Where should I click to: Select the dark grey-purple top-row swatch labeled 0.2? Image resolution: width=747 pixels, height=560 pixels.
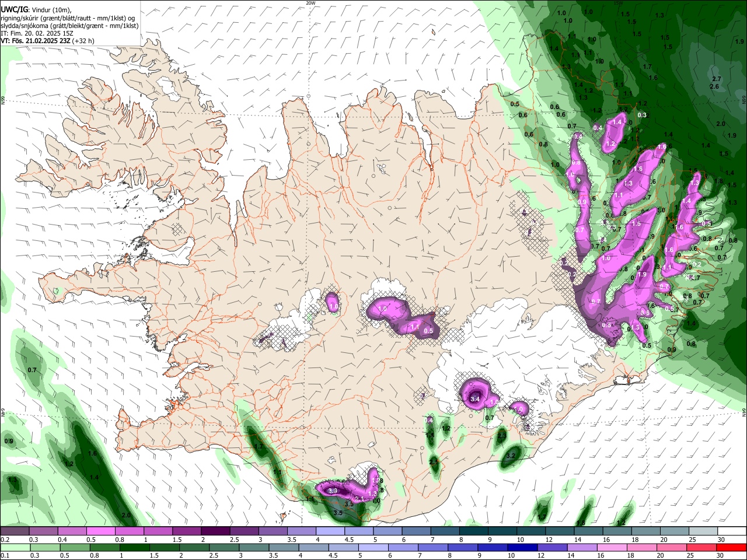pos(15,531)
